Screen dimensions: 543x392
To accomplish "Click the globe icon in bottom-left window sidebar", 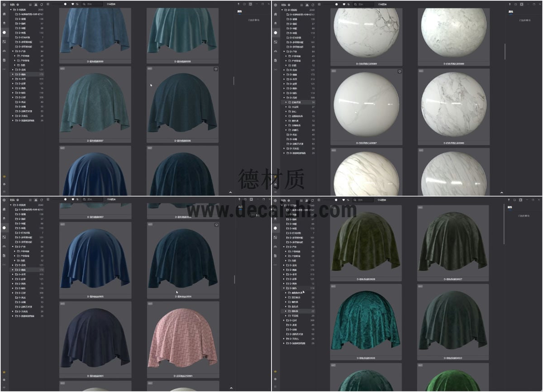I will pyautogui.click(x=4, y=200).
